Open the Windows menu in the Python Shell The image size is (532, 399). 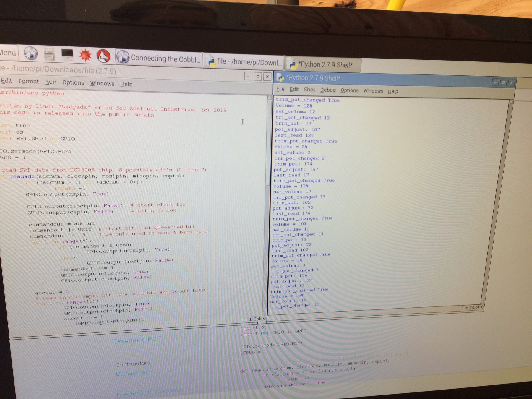(373, 91)
